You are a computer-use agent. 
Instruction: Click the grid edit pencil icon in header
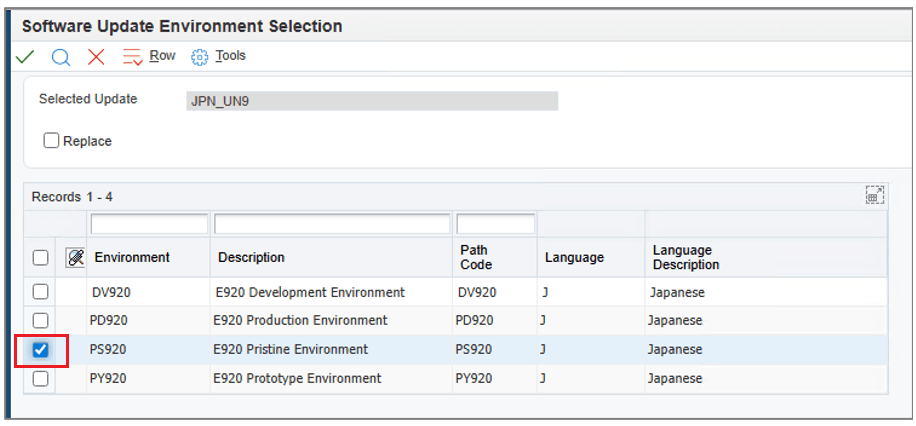[x=75, y=257]
